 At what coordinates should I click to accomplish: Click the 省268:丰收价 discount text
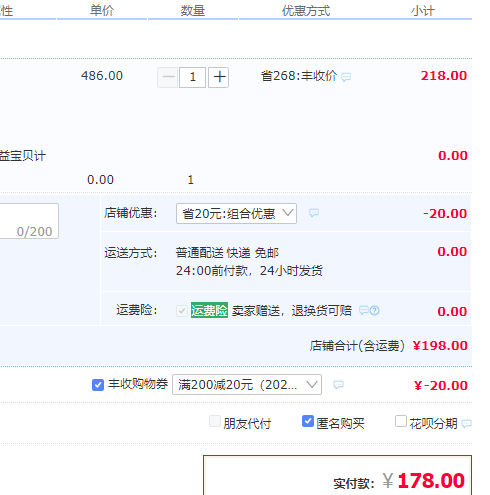pos(299,76)
